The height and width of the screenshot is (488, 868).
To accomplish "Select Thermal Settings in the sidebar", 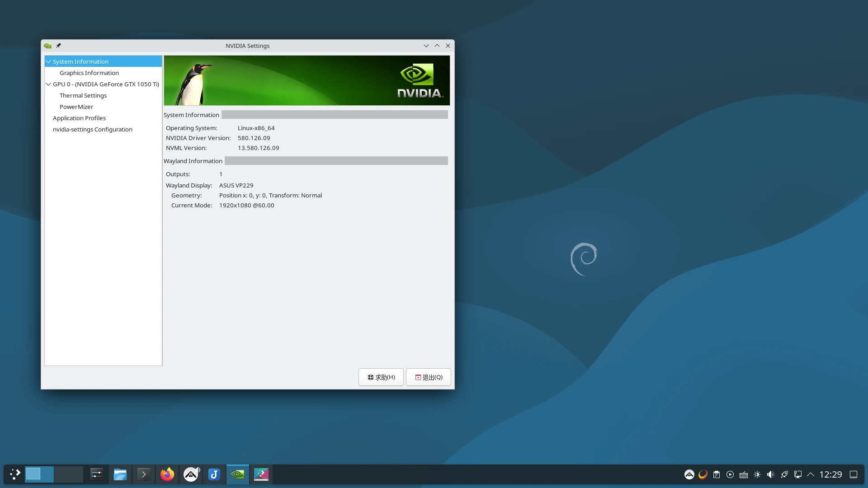I will click(83, 95).
